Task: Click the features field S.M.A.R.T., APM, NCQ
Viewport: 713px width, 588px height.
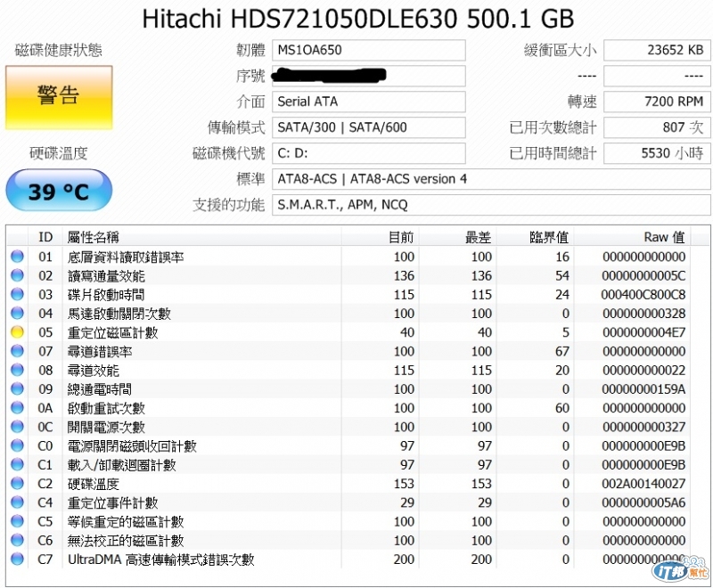Action: [x=491, y=205]
